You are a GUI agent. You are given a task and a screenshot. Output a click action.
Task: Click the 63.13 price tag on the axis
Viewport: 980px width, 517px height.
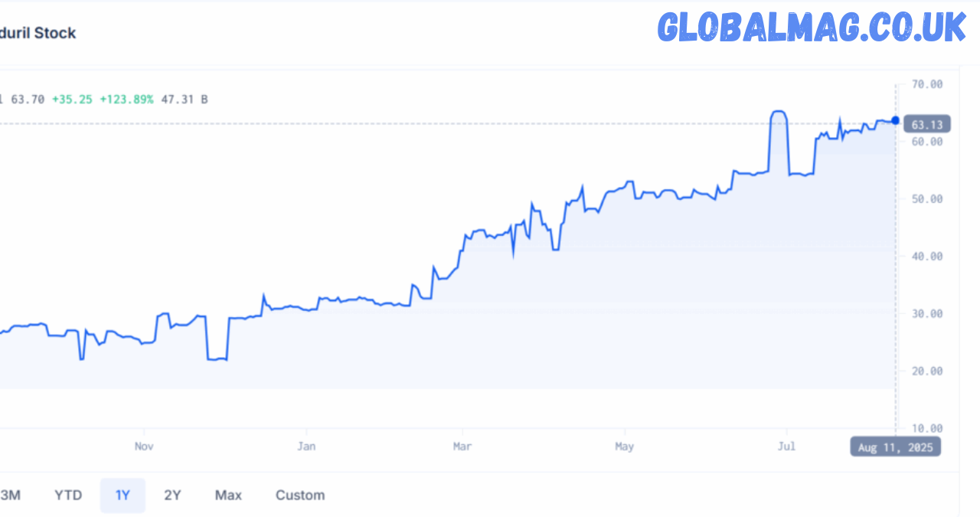(x=926, y=123)
